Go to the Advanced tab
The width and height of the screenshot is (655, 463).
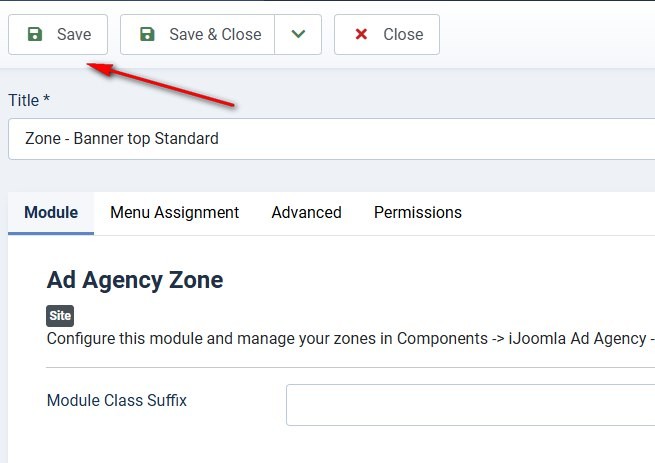pos(306,212)
